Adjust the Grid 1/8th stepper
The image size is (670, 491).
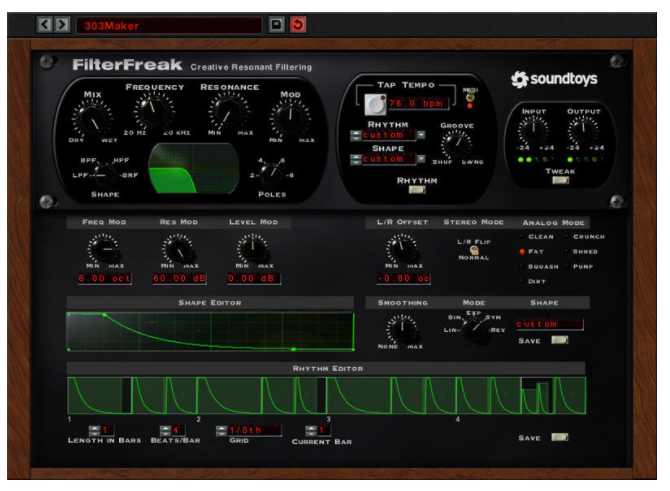tap(221, 430)
